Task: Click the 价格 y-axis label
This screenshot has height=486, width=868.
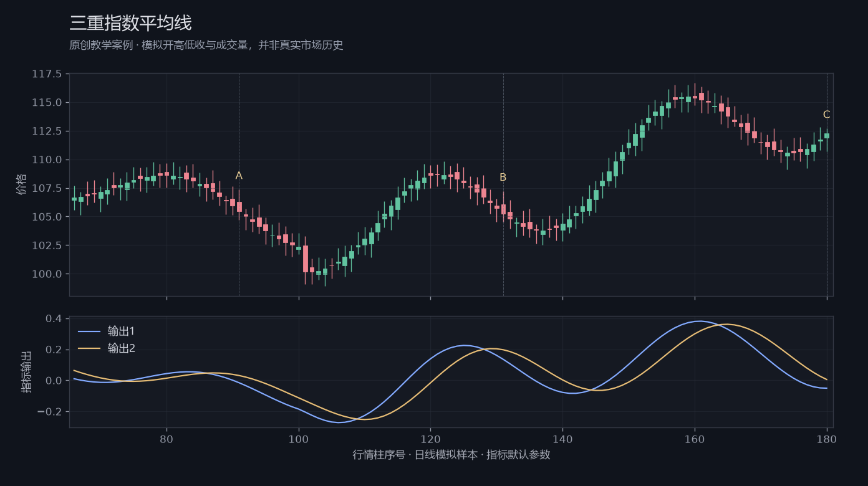Action: click(22, 184)
